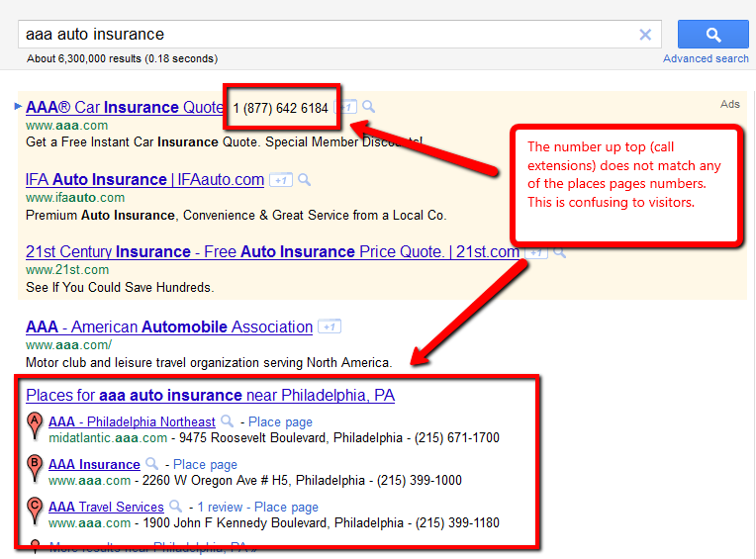Viewport: 756px width, 559px height.
Task: Click preview magnifier beside IFAauto.com ad
Action: click(305, 180)
